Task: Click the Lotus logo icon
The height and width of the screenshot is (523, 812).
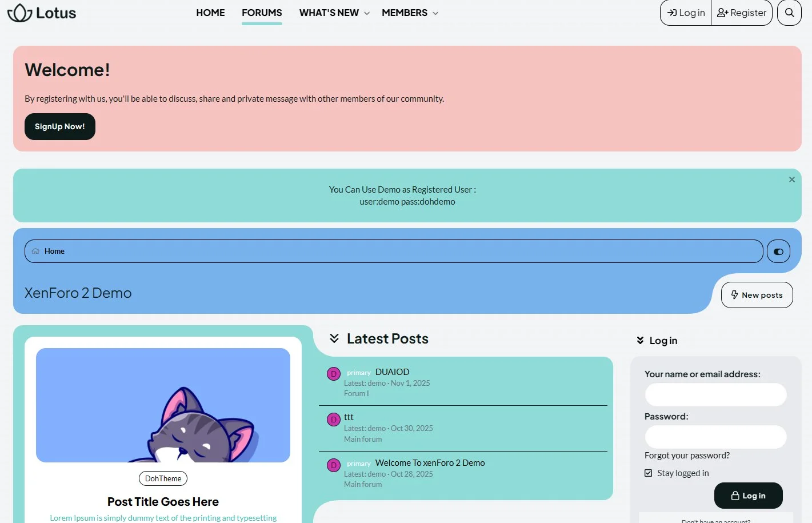Action: point(19,13)
